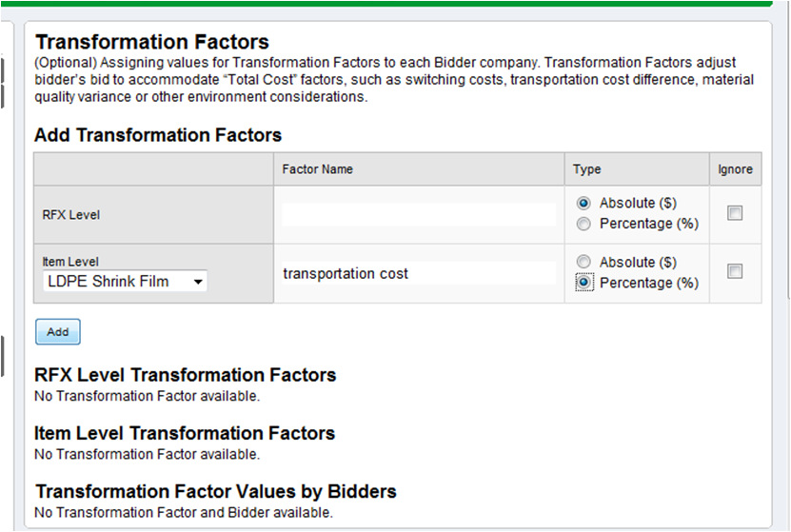Click Item Level Transformation Factors heading
Image resolution: width=791 pixels, height=532 pixels.
click(185, 433)
